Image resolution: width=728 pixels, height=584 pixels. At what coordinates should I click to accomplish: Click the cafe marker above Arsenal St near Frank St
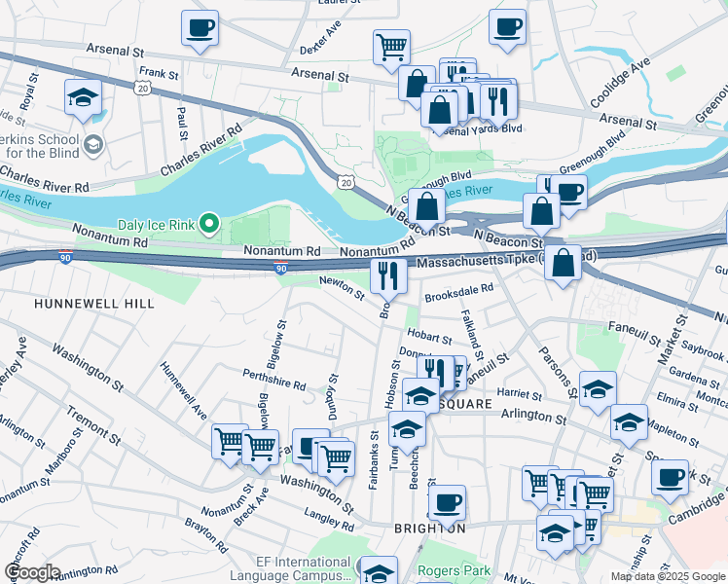tap(200, 30)
